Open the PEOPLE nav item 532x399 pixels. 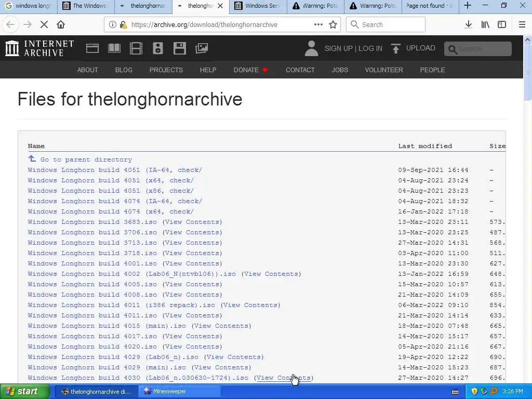click(432, 70)
